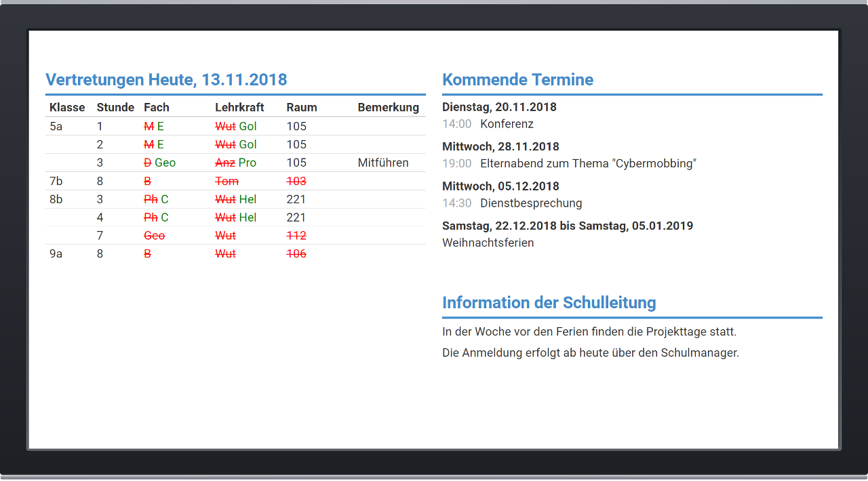Image resolution: width=868 pixels, height=481 pixels.
Task: Click the 'Elternabend zum Thema "Cybermobbing"' event
Action: (x=588, y=164)
